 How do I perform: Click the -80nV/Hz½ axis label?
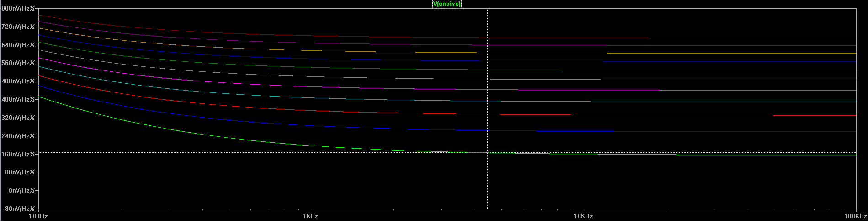[18, 209]
